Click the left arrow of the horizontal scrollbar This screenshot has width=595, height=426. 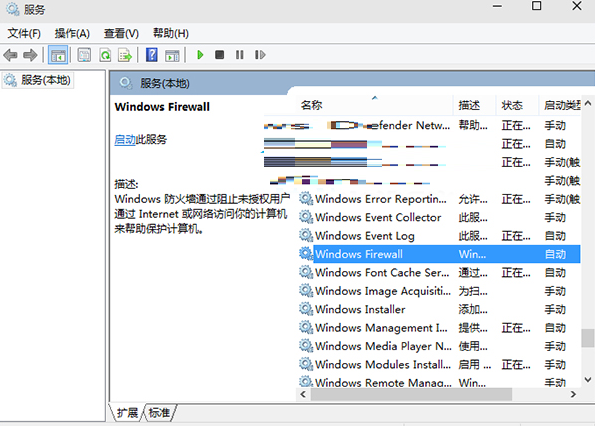(303, 394)
